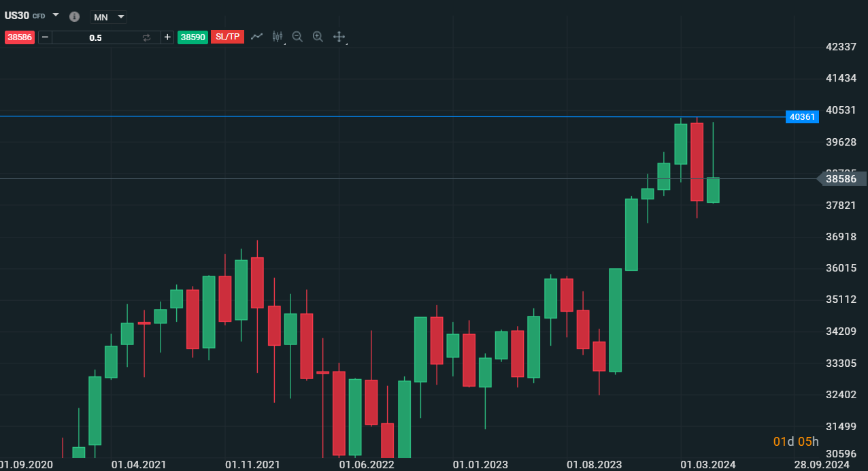Open the US30 symbol dropdown arrow
The image size is (868, 471).
[x=56, y=15]
